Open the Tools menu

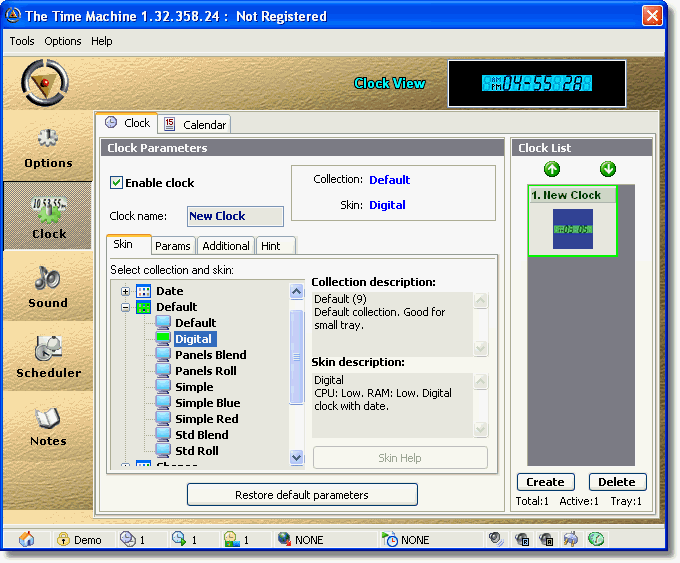click(x=22, y=41)
